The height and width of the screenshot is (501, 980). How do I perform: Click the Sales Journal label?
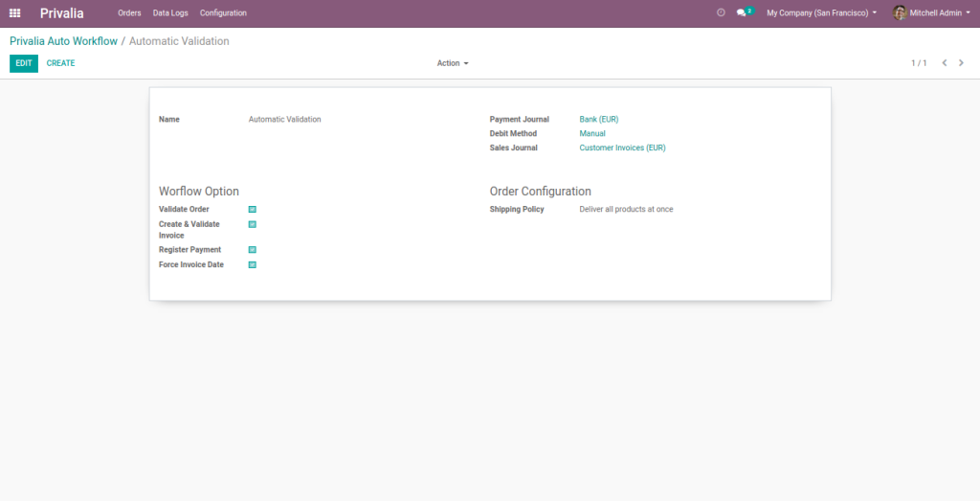tap(514, 148)
